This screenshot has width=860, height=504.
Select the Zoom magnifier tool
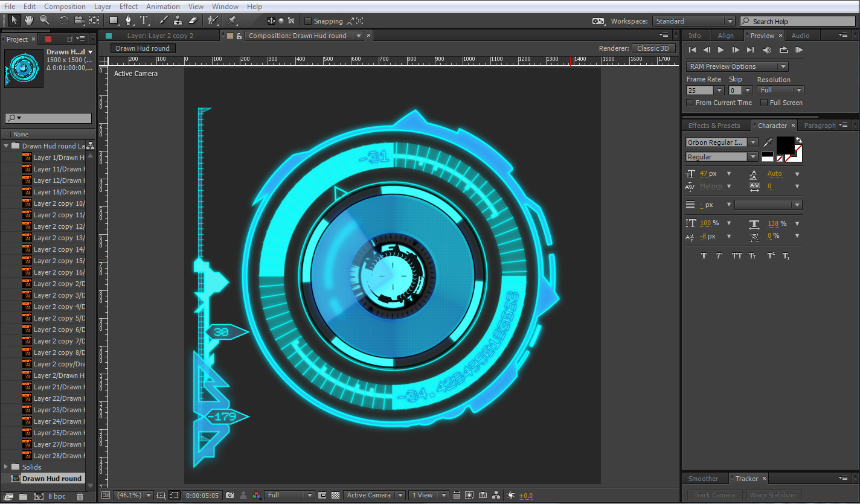pos(44,20)
